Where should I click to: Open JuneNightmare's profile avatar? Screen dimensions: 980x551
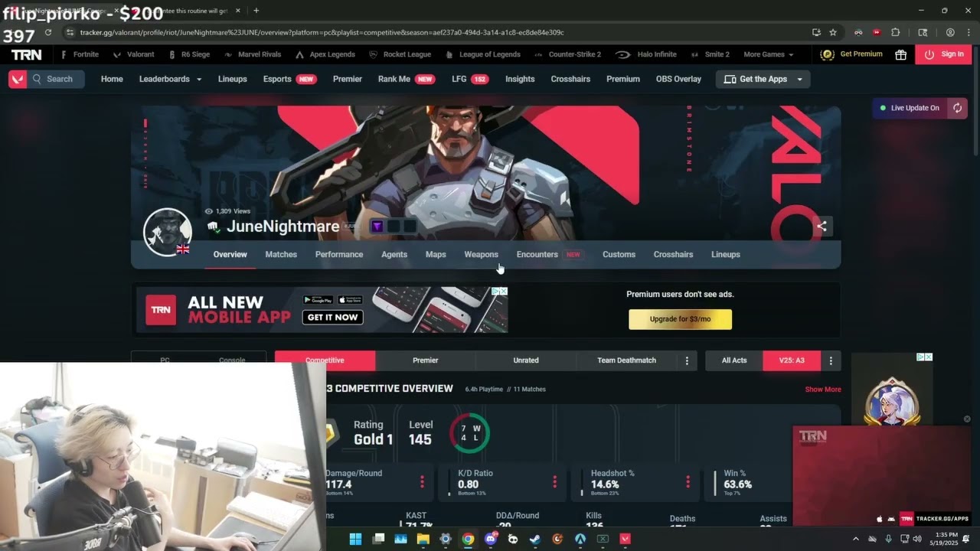tap(168, 232)
